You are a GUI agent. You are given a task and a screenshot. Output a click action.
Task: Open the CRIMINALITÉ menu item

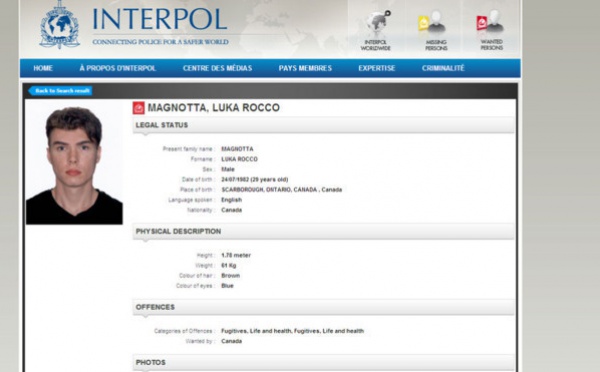(443, 68)
